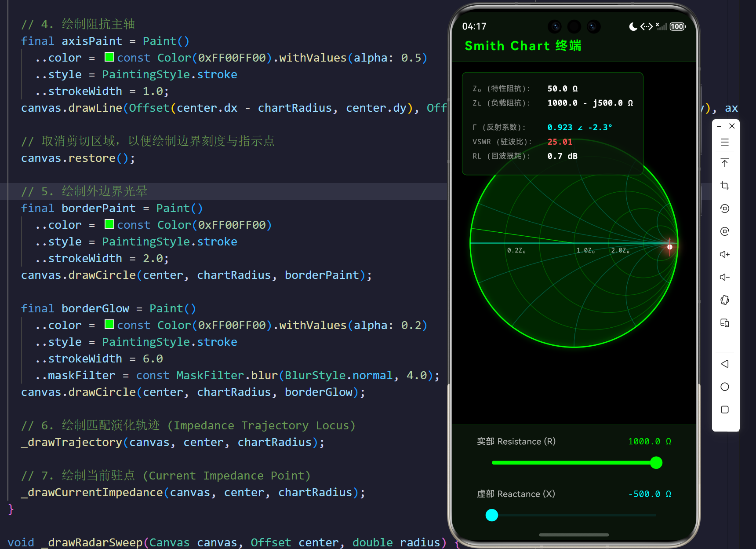756x549 pixels.
Task: Click the '..strokeWidth = 2.0;' line
Action: 102,258
